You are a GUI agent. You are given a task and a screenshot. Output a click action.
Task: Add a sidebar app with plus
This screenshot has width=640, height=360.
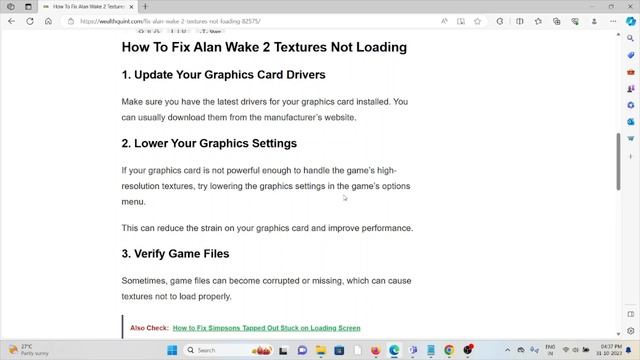(631, 156)
